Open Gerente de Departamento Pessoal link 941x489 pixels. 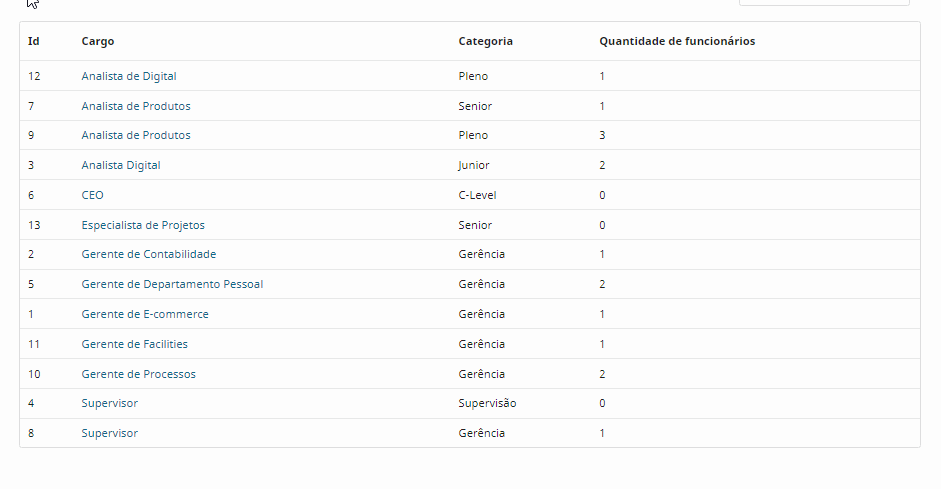tap(172, 284)
